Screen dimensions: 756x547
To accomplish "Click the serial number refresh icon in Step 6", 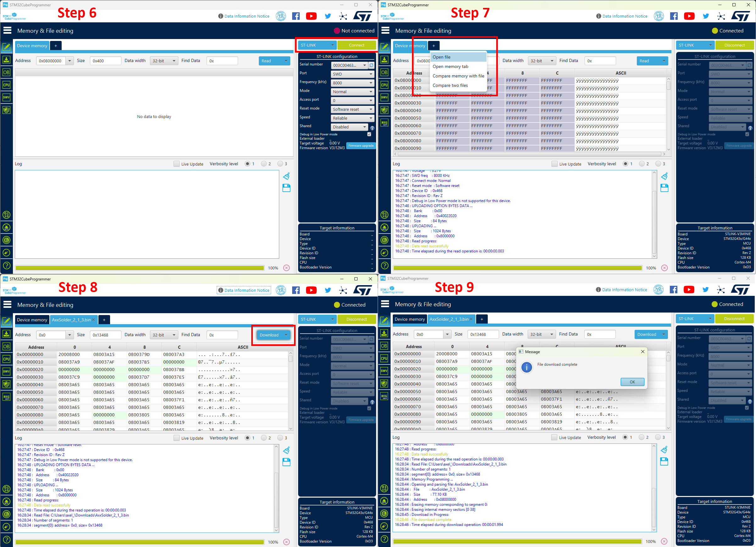I will pyautogui.click(x=372, y=65).
